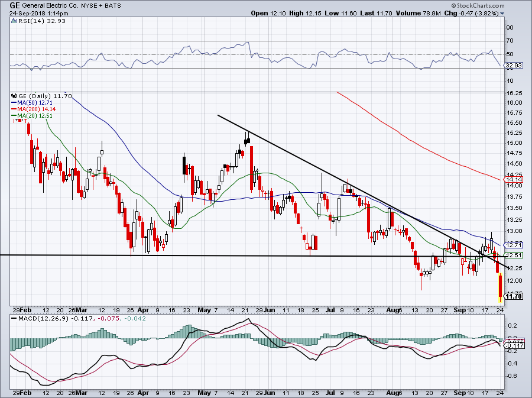The height and width of the screenshot is (398, 532).
Task: Click the StockCharts.com copyright text
Action: (478, 5)
